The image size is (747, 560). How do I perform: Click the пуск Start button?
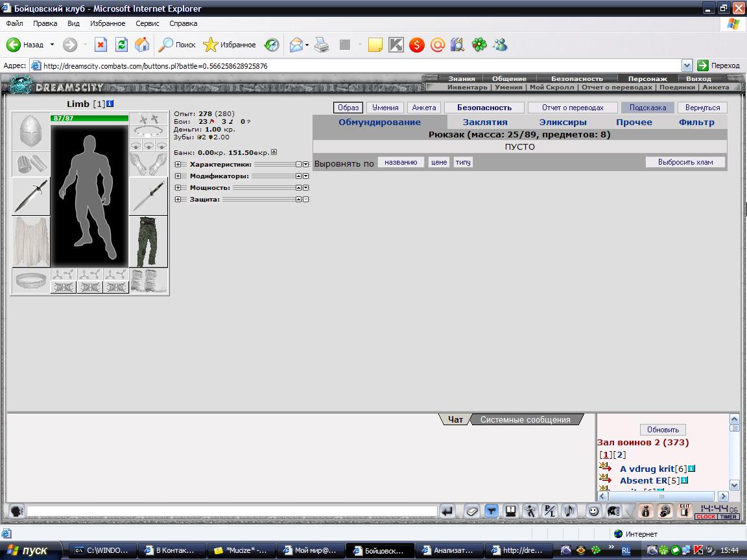click(x=30, y=550)
